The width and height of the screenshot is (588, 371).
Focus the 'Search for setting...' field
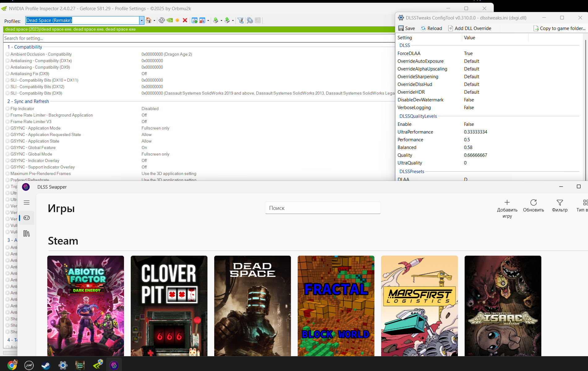coord(199,38)
